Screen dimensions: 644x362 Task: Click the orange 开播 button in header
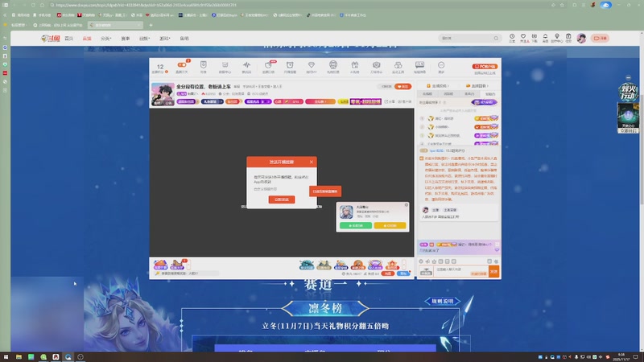coord(600,38)
